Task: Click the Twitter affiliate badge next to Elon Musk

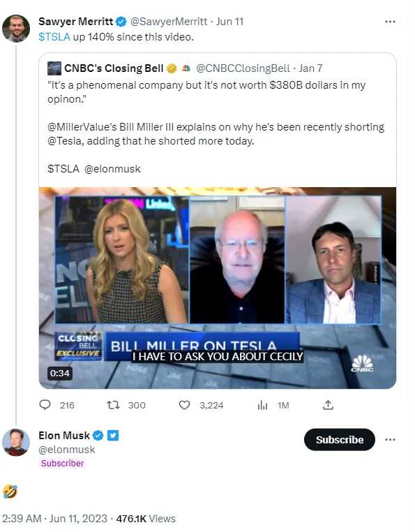Action: pos(113,435)
